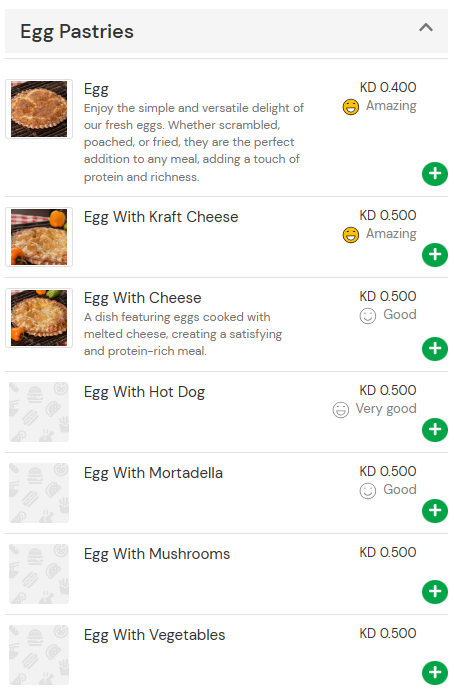The width and height of the screenshot is (454, 700).
Task: Select the Egg With Hot Dog title
Action: pyautogui.click(x=144, y=392)
